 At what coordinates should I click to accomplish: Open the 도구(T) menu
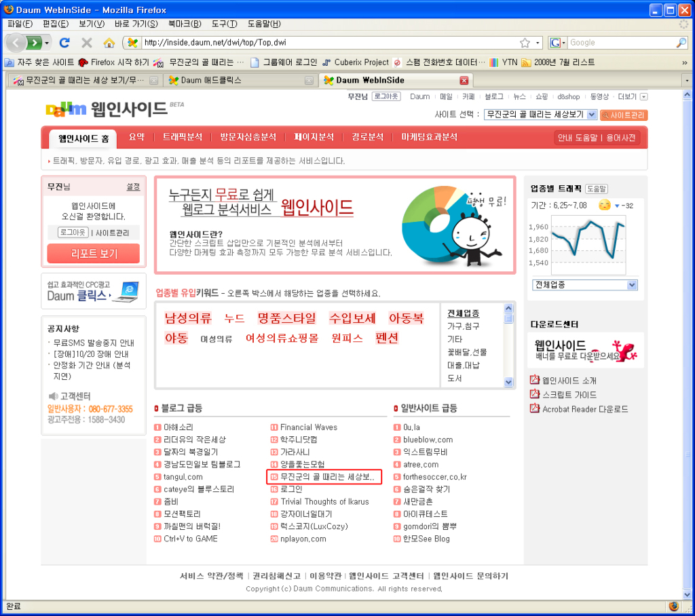click(224, 24)
